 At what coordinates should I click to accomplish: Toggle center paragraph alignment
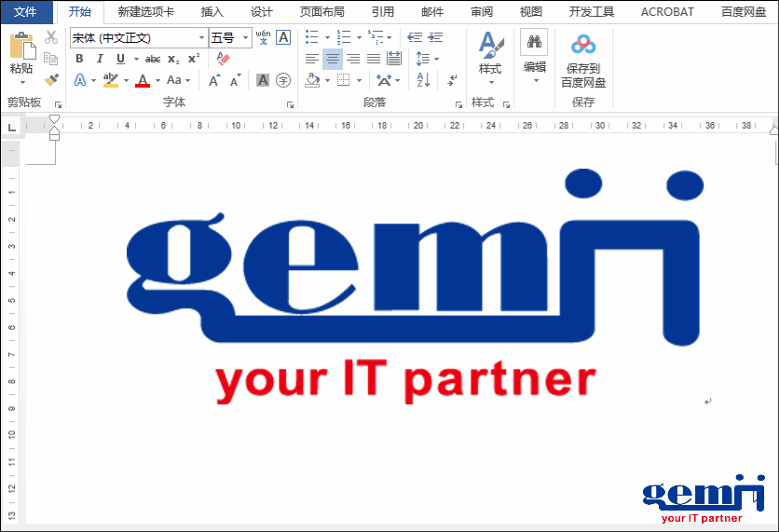pos(333,59)
